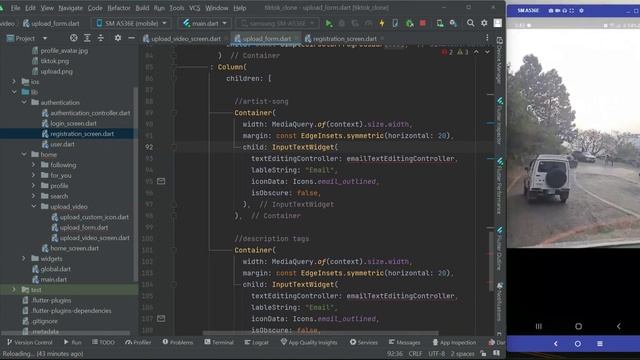640x360 pixels.
Task: Hide the Project panel with minus icon
Action: tap(131, 38)
